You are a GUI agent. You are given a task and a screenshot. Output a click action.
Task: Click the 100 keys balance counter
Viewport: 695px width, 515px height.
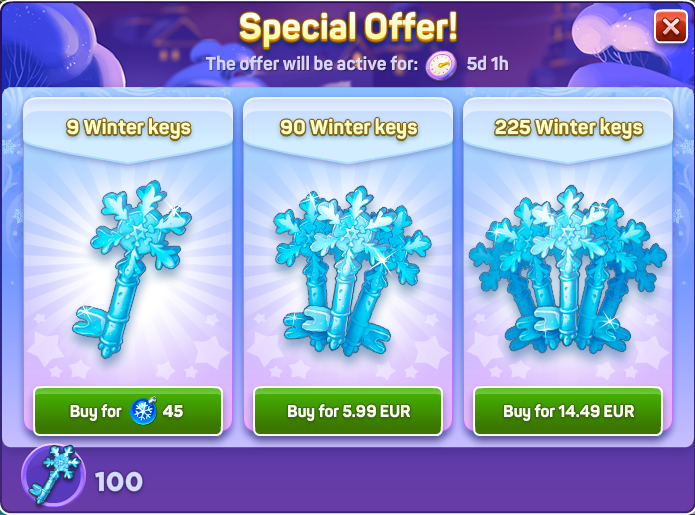[x=119, y=482]
